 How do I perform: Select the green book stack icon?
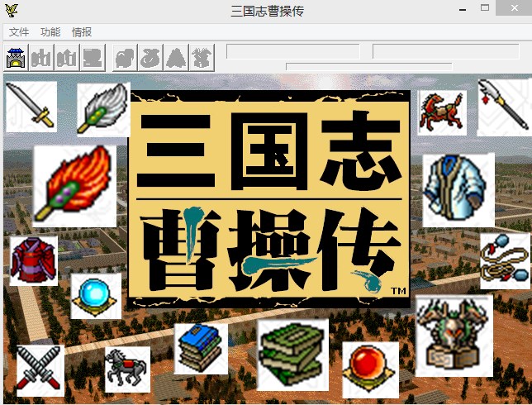(x=292, y=355)
